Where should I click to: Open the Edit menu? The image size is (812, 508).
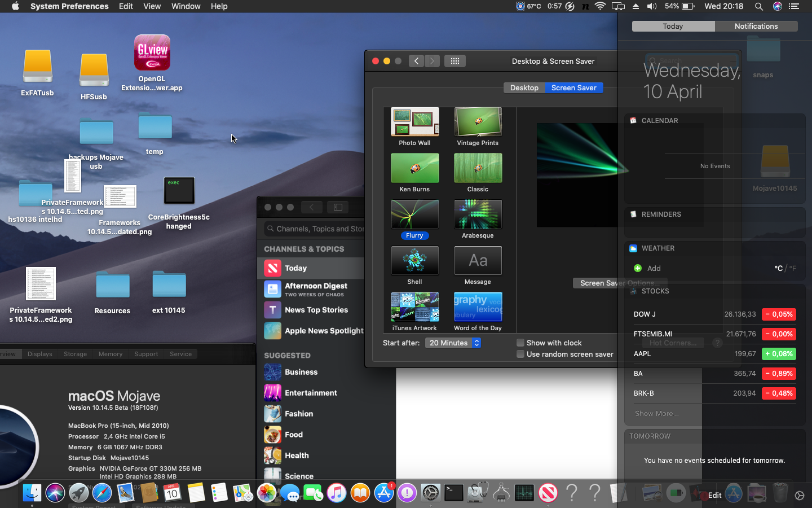pyautogui.click(x=126, y=6)
